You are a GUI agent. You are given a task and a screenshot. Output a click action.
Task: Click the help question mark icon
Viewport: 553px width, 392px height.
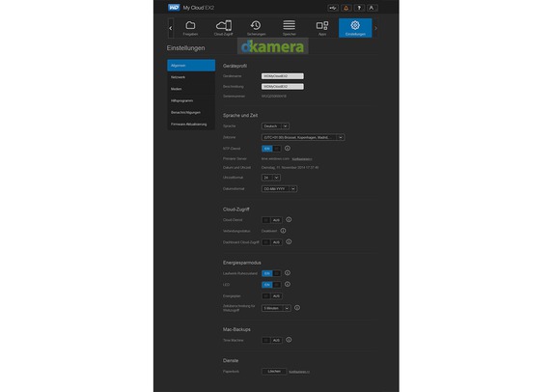[x=359, y=8]
